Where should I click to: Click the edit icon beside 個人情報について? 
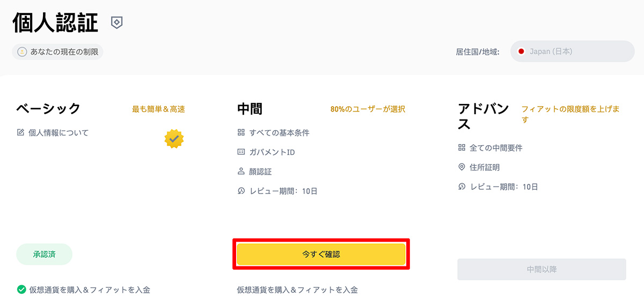point(20,132)
